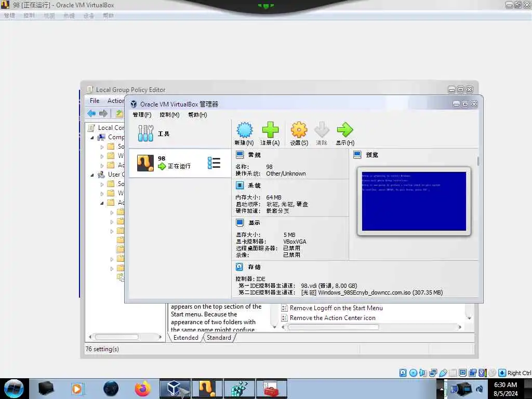Collapse the User Configuration tree node
Screen dimensions: 532x399
point(92,175)
